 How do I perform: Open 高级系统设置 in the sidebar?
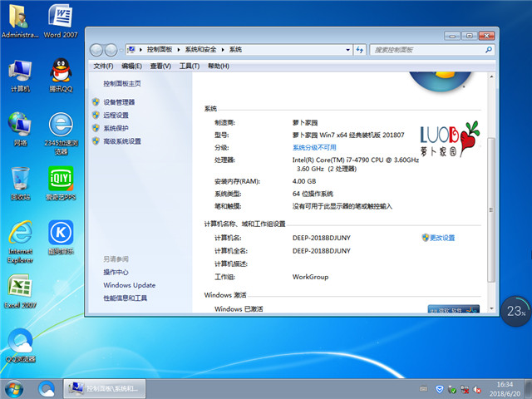[x=122, y=141]
